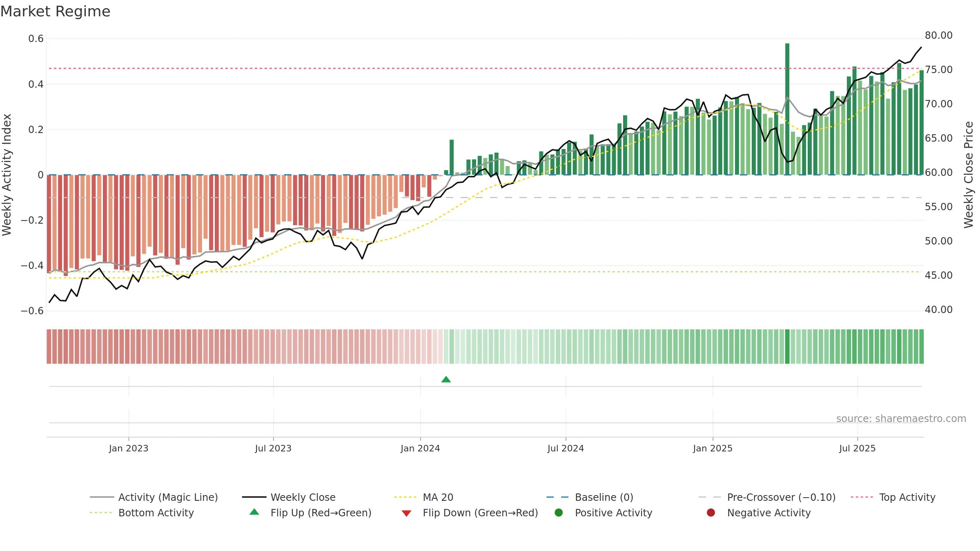Click the Flip Down (Green→Red) legend label
The width and height of the screenshot is (980, 551).
(x=480, y=513)
